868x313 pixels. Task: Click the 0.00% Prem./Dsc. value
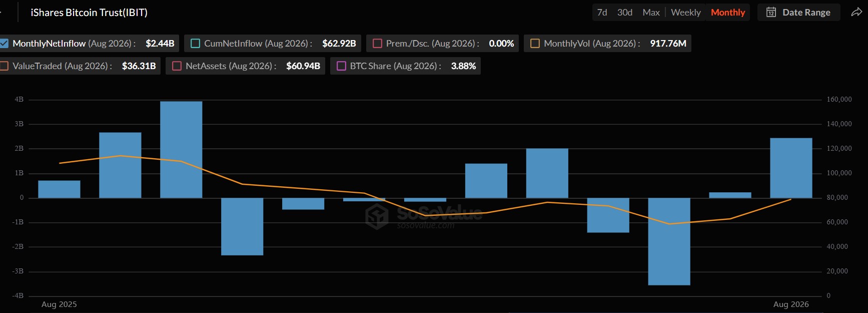(501, 44)
